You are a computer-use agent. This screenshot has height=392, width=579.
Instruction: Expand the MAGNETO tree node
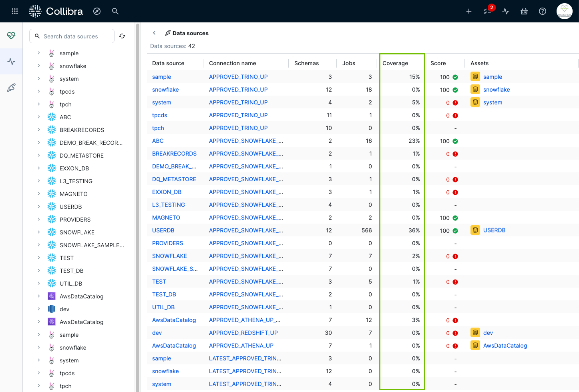[38, 194]
